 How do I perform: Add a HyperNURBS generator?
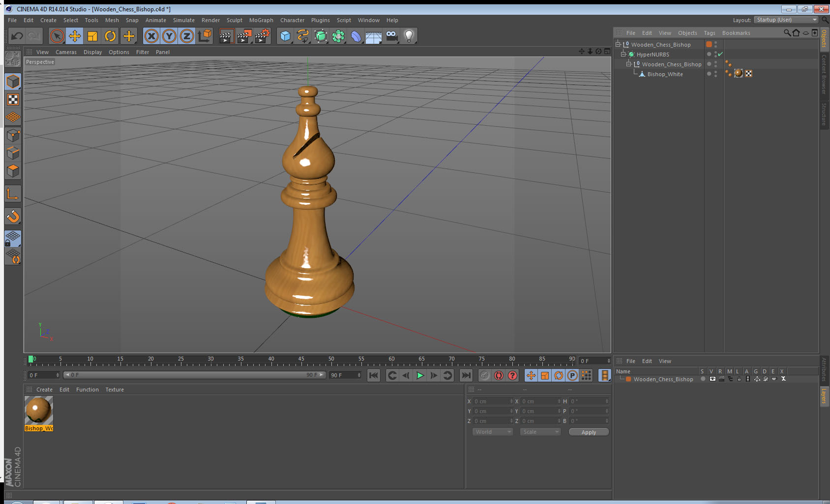point(321,36)
